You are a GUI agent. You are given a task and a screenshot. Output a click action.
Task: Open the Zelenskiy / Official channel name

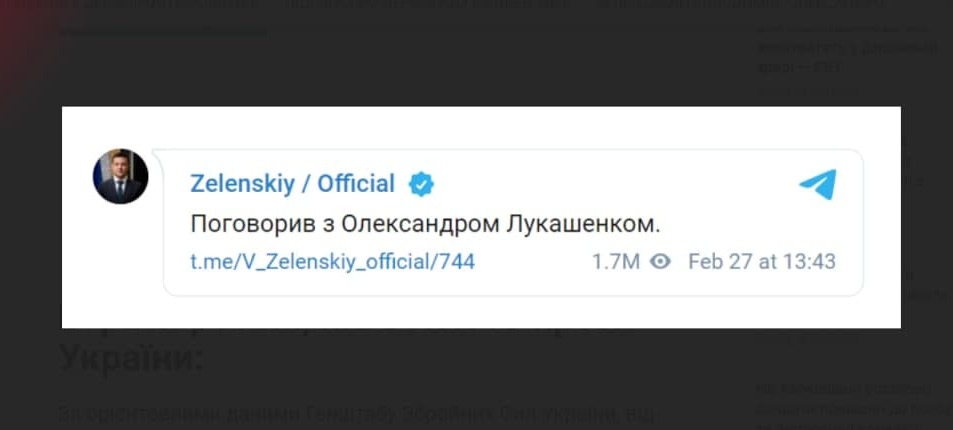[x=292, y=184]
